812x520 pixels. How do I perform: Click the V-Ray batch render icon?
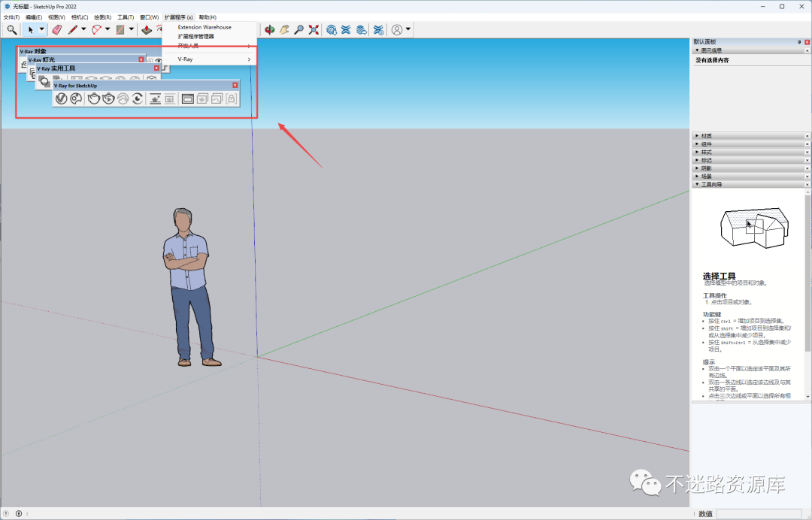coord(202,98)
